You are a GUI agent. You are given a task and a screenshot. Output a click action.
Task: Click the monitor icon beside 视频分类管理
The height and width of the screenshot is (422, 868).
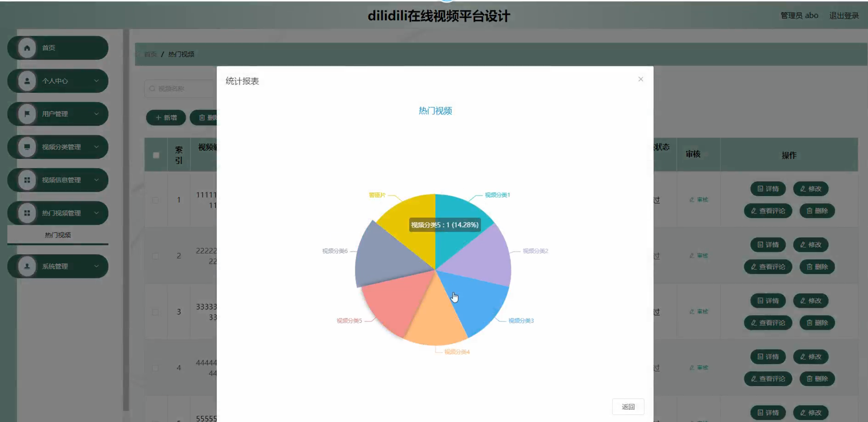coord(27,147)
